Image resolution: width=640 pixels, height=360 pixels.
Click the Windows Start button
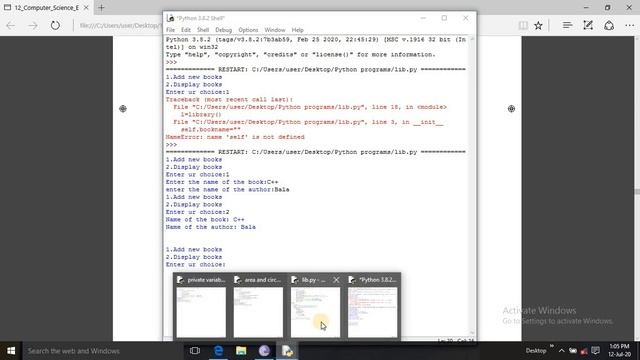[x=11, y=351]
